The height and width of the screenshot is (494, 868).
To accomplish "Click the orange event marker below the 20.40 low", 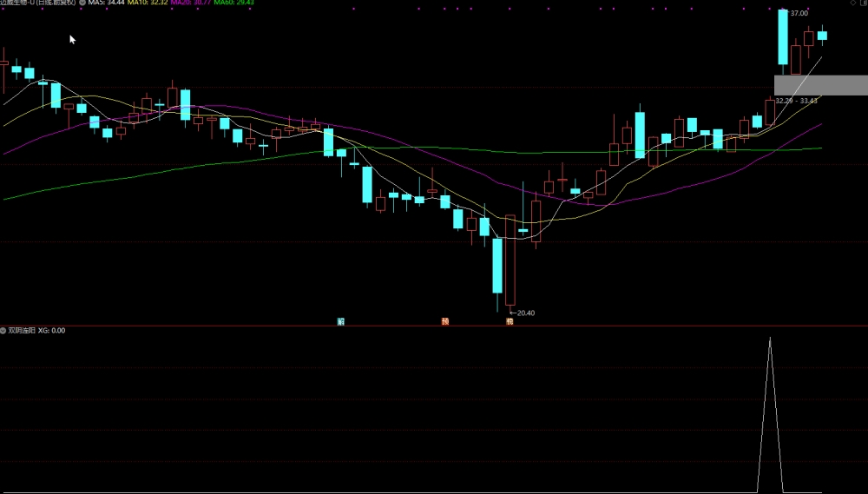I will (x=510, y=322).
